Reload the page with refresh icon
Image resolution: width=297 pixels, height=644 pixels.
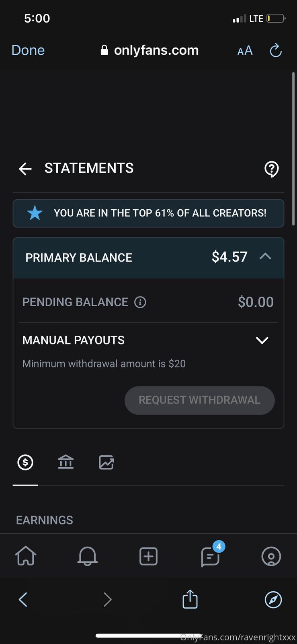coord(276,50)
